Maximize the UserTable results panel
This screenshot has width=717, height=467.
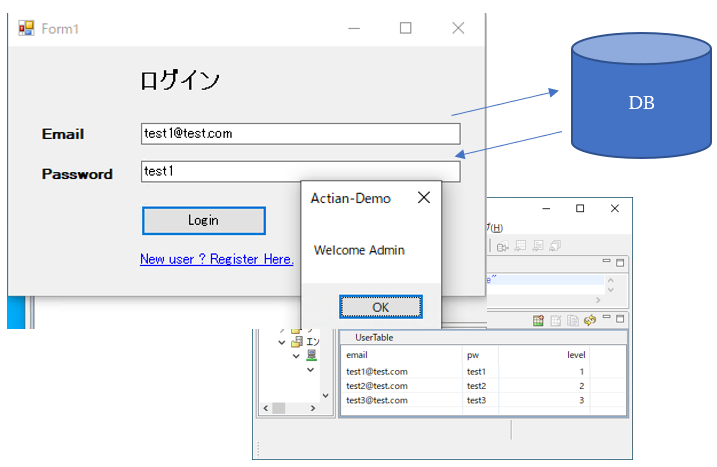point(620,318)
